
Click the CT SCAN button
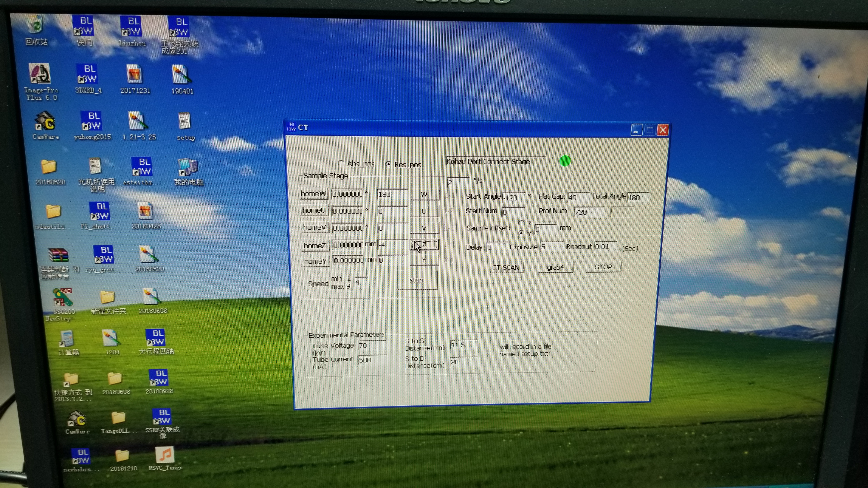[505, 267]
